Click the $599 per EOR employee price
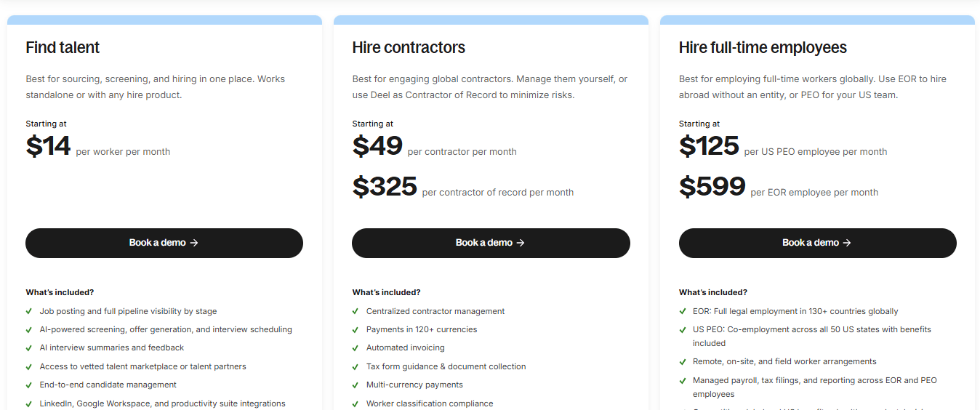The width and height of the screenshot is (980, 410). (712, 187)
